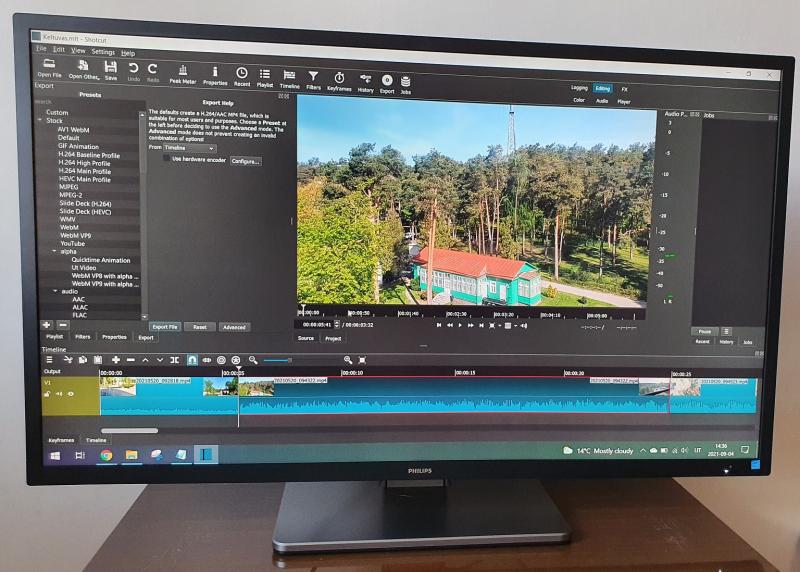800x572 pixels.
Task: Cut the selection with the timeline scissors icon
Action: 68,360
